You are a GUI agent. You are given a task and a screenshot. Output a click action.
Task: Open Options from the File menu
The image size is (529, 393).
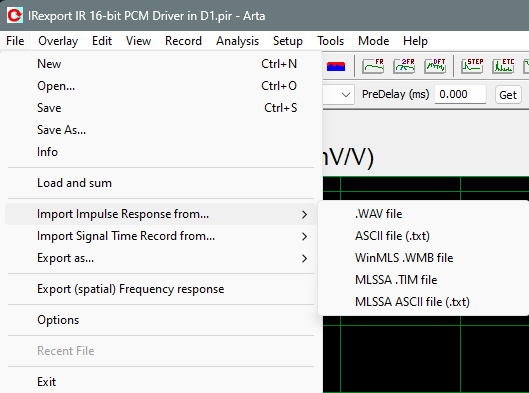[x=161, y=320]
